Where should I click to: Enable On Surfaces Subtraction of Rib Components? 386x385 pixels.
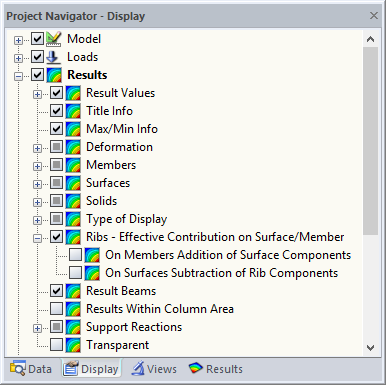(x=75, y=273)
